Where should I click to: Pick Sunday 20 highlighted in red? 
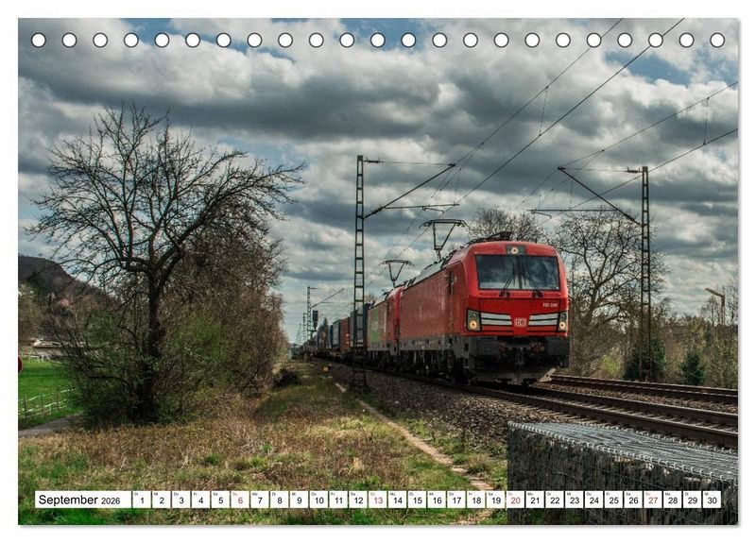[516, 500]
